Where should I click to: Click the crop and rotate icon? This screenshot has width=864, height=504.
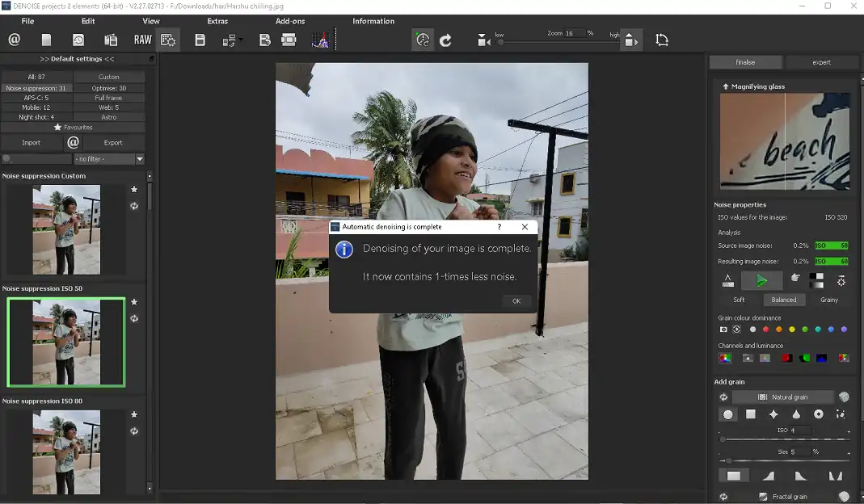click(662, 40)
